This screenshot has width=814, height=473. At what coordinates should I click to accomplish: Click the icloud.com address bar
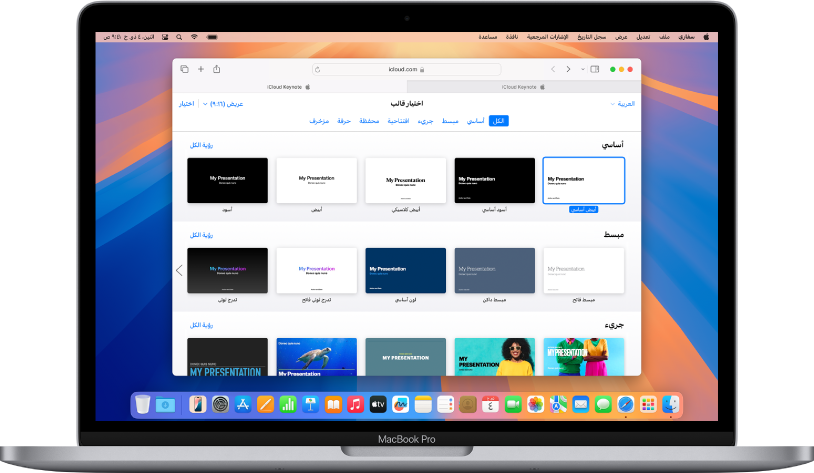click(406, 70)
